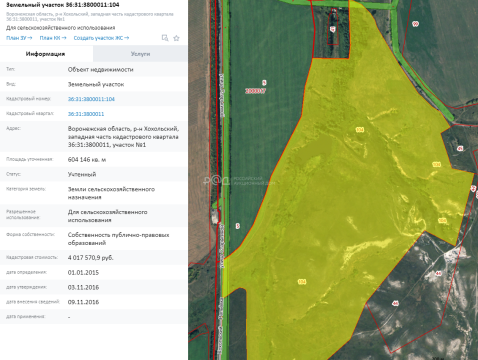Follow the Создать участок ЖС link
This screenshot has height=360, width=478.
pyautogui.click(x=101, y=38)
